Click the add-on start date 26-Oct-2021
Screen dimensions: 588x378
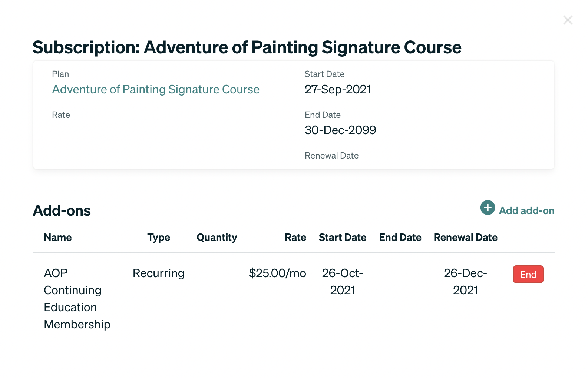343,282
